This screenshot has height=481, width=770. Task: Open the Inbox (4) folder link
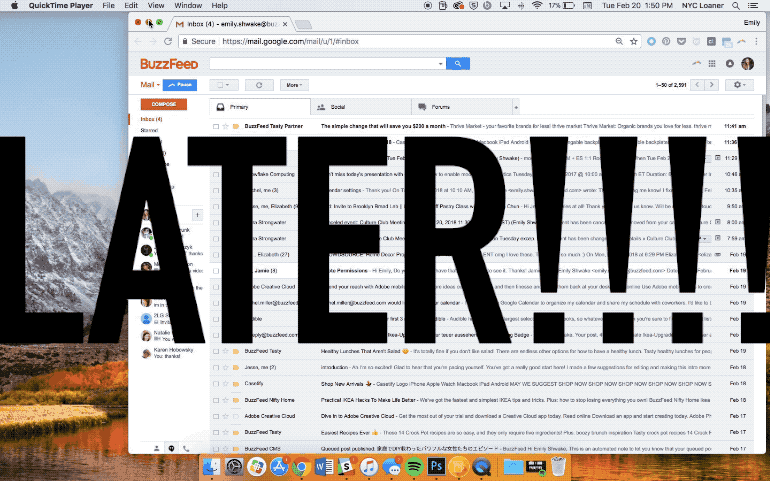pos(151,119)
